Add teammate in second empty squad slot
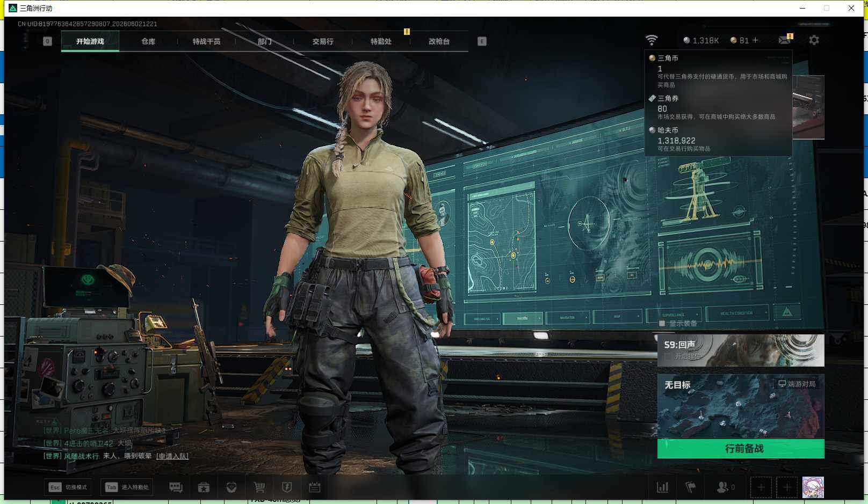Viewport: 868px width, 504px height. pos(787,487)
